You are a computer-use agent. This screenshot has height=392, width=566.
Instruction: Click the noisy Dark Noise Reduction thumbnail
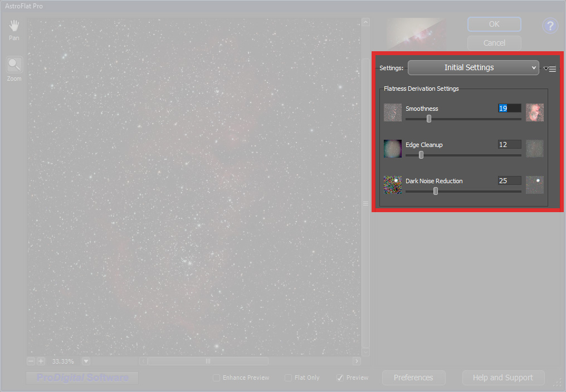pos(392,185)
